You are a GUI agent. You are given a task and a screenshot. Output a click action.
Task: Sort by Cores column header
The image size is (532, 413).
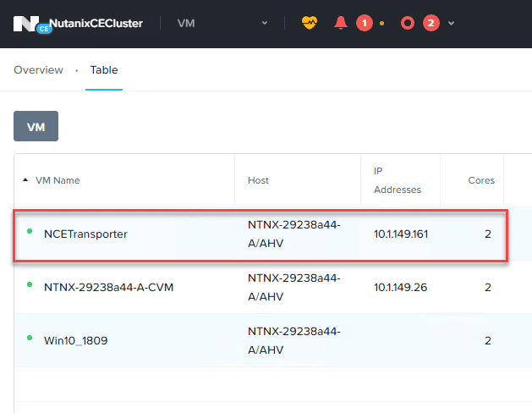(481, 180)
